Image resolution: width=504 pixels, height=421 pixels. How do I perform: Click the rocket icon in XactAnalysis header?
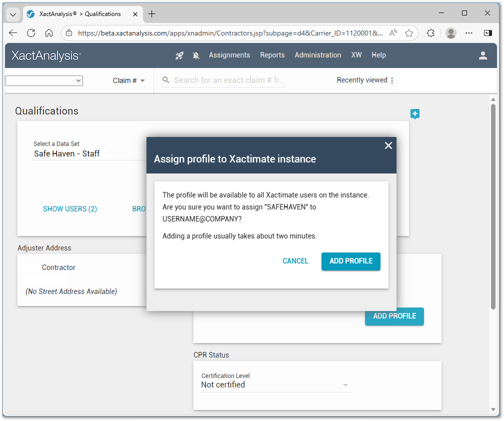pyautogui.click(x=179, y=55)
